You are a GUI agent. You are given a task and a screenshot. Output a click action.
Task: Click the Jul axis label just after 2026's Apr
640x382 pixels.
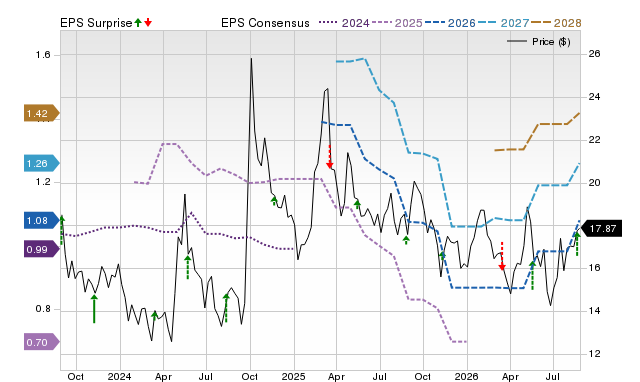pyautogui.click(x=553, y=376)
